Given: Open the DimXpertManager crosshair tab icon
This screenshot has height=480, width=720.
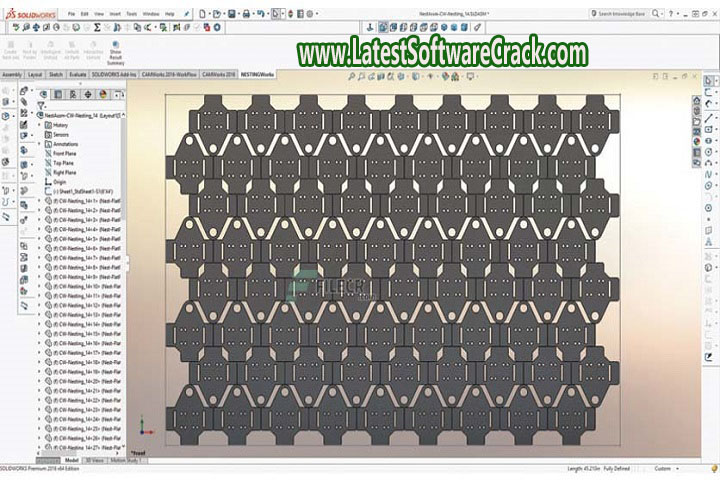Looking at the screenshot, I should coord(88,95).
